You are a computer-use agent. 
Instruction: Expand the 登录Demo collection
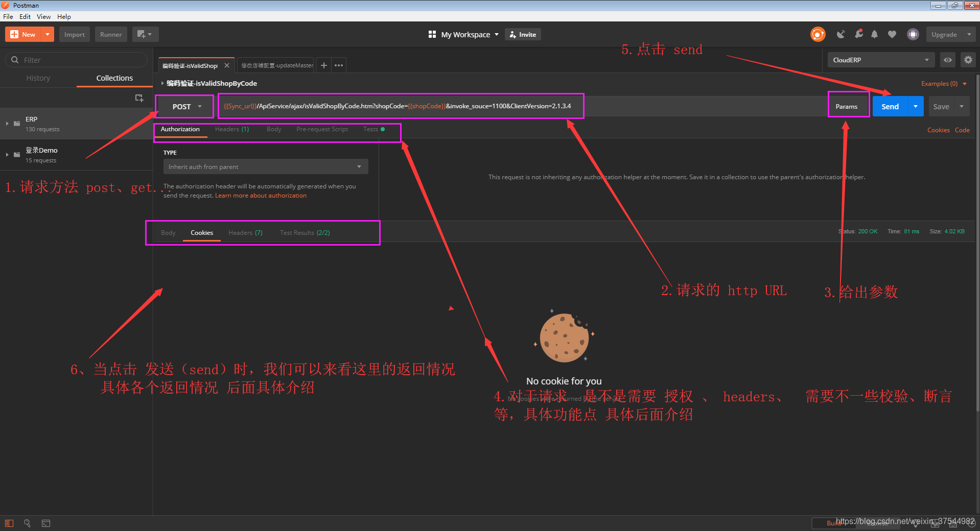(7, 155)
